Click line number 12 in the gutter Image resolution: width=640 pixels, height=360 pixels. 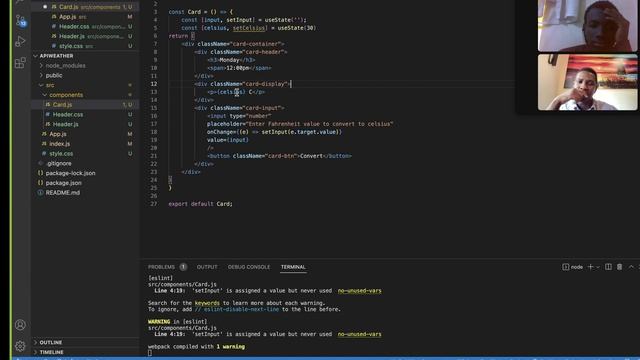tap(153, 84)
